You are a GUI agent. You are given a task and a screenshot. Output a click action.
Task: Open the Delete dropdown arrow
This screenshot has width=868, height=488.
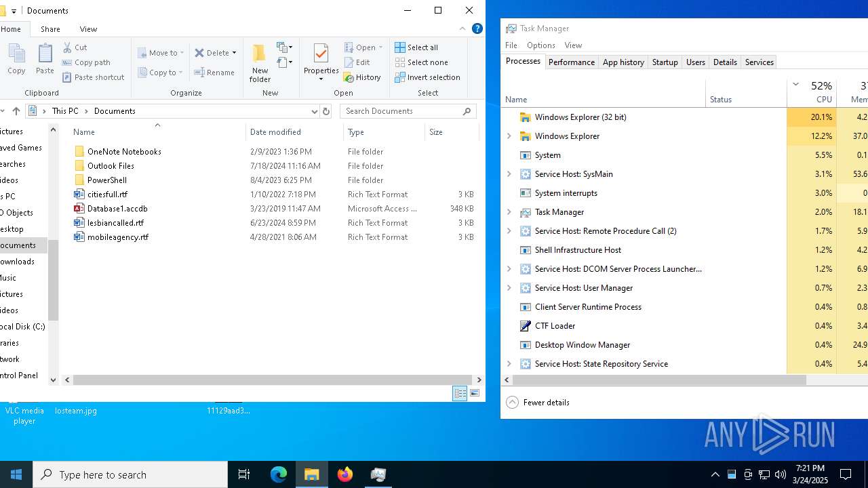tap(234, 53)
